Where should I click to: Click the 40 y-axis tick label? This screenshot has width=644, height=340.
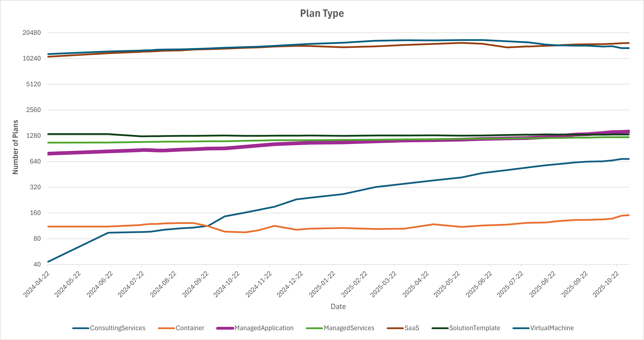pyautogui.click(x=37, y=264)
